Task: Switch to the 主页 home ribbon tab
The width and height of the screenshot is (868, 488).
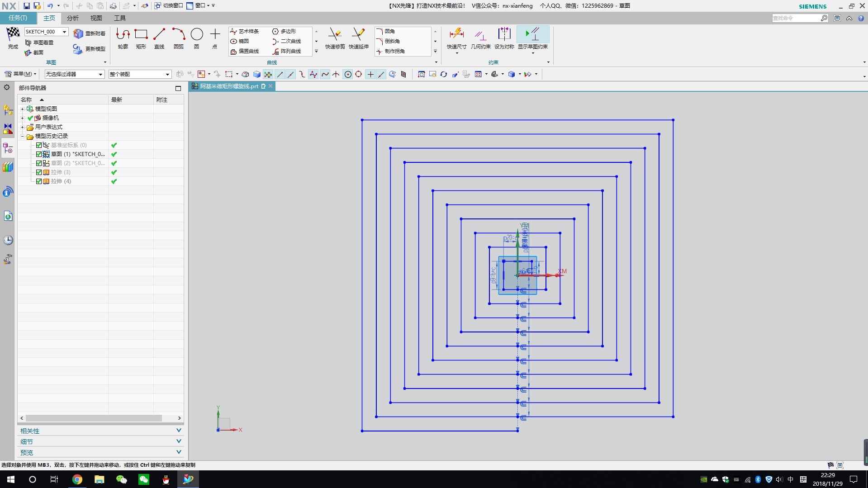Action: (x=49, y=18)
